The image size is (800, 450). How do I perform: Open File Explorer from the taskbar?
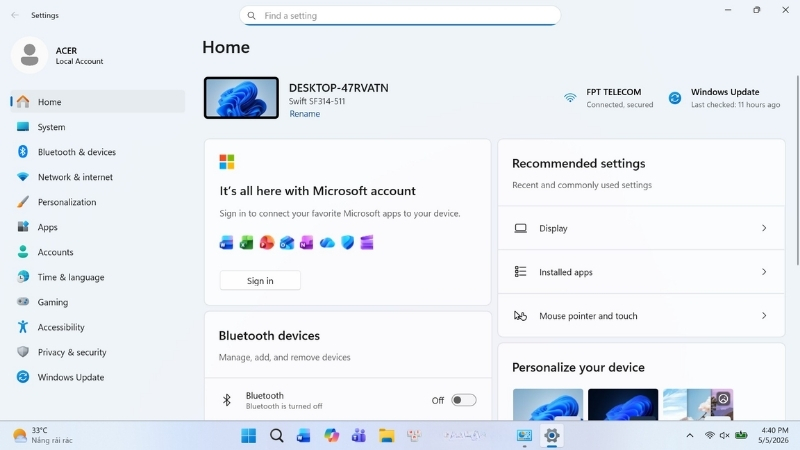pyautogui.click(x=386, y=436)
